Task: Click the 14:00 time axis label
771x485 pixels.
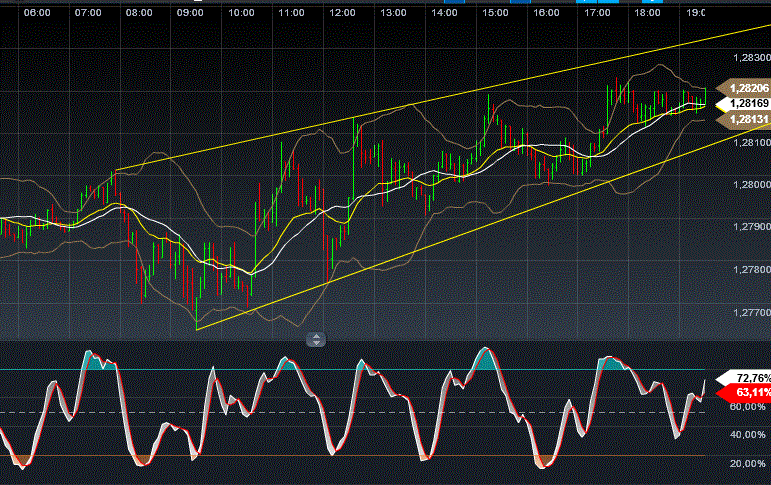Action: coord(445,12)
